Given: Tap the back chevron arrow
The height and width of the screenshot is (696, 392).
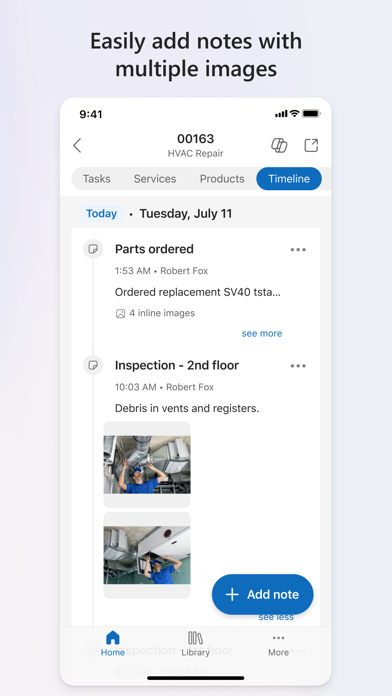Looking at the screenshot, I should [77, 145].
